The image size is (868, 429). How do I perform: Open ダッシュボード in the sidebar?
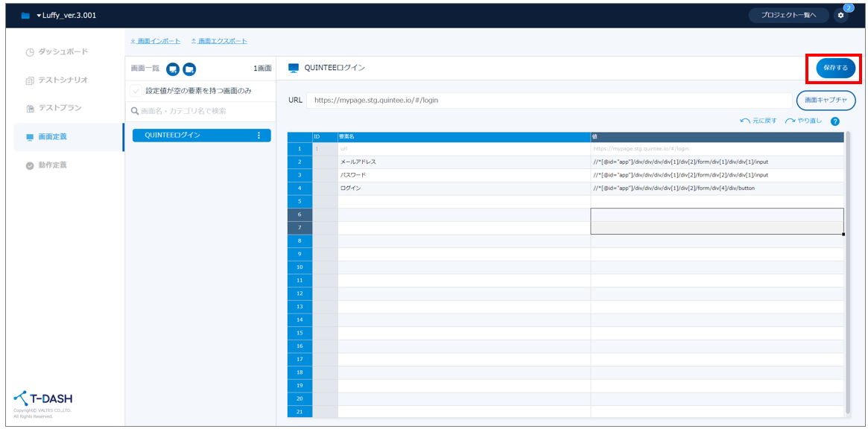(63, 52)
